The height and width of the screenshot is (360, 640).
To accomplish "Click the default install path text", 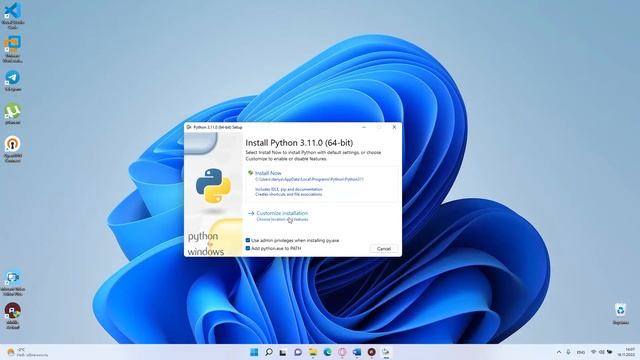I will [309, 179].
